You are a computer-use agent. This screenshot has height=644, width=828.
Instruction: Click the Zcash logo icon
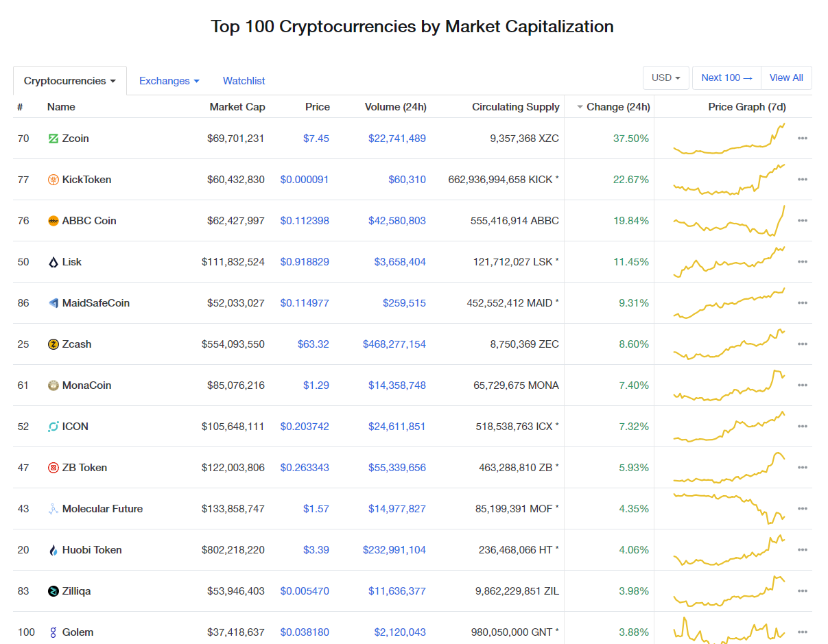(54, 344)
